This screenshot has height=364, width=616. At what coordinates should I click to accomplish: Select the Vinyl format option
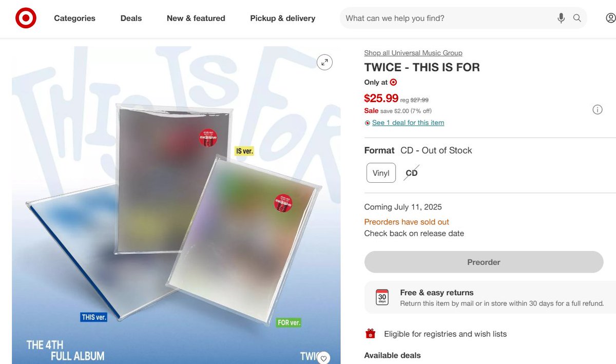(381, 173)
